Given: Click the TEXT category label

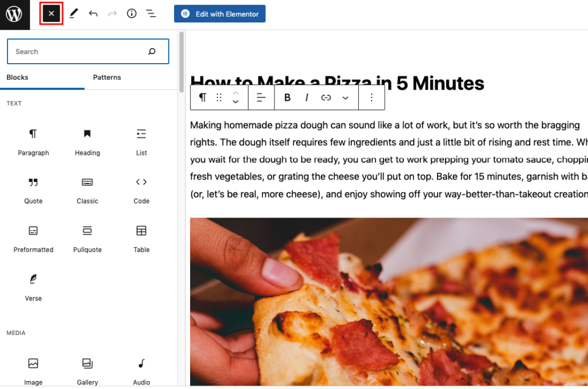Looking at the screenshot, I should tap(14, 103).
